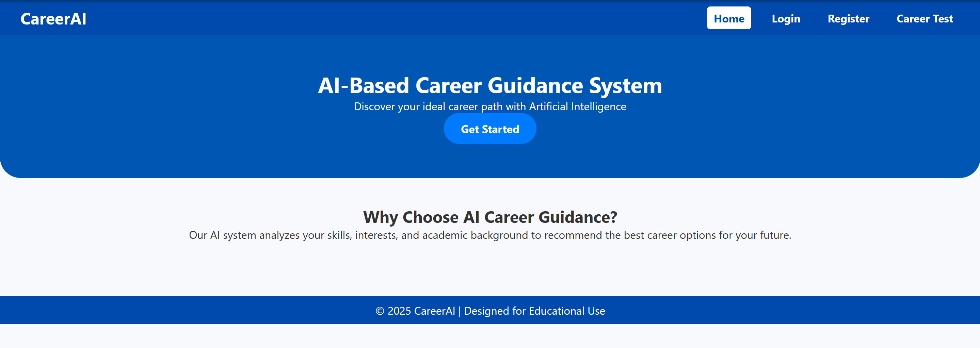Click the "AI-Based Career Guidance System" heading
This screenshot has width=980, height=348.
(489, 85)
